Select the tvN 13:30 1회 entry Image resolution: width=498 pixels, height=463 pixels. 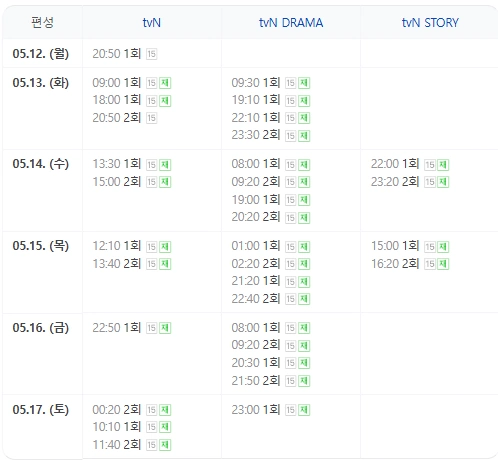[132, 164]
